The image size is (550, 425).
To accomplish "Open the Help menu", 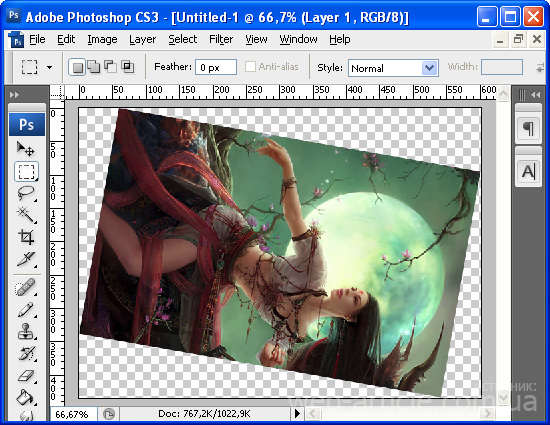I will [340, 39].
